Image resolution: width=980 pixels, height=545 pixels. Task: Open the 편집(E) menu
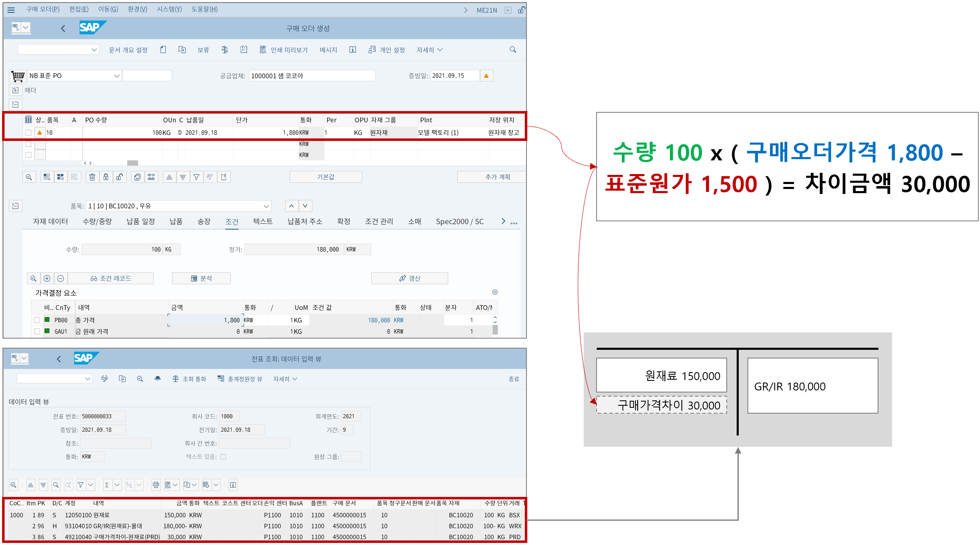tap(79, 9)
